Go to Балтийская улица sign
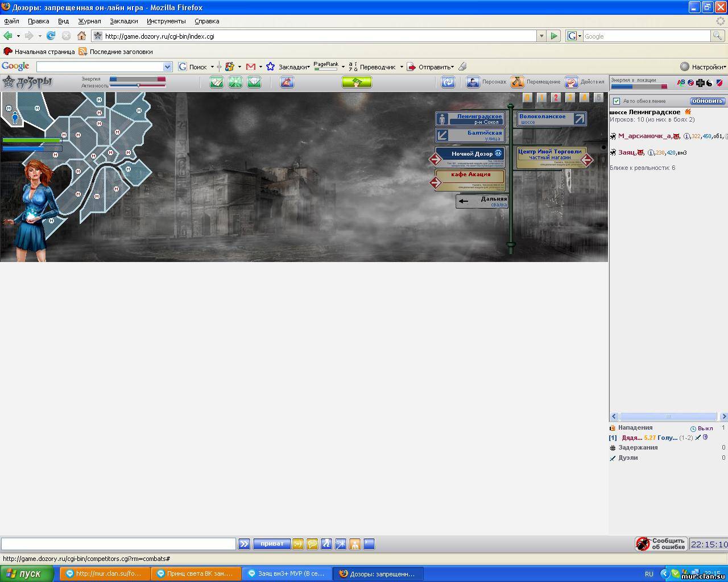728x582 pixels. 470,135
